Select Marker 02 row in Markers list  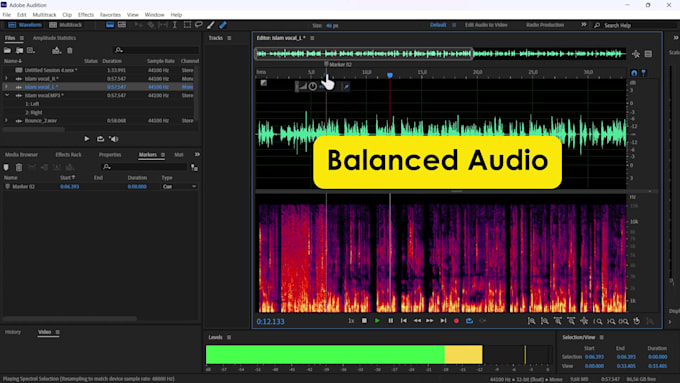click(x=100, y=187)
